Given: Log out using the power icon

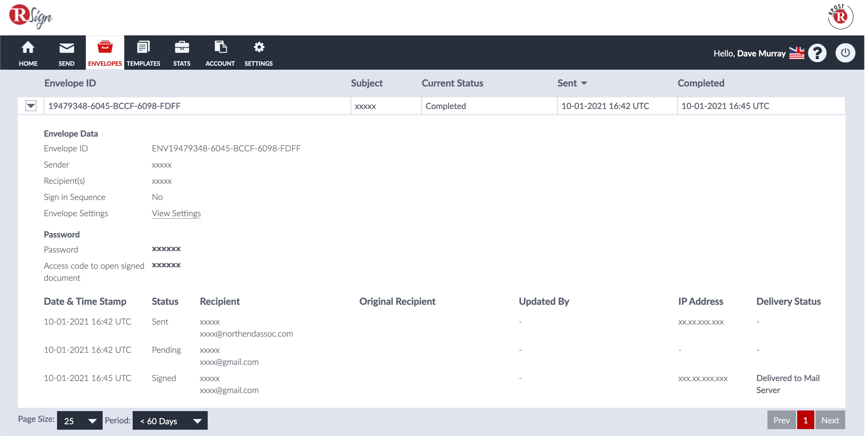Looking at the screenshot, I should (x=845, y=53).
